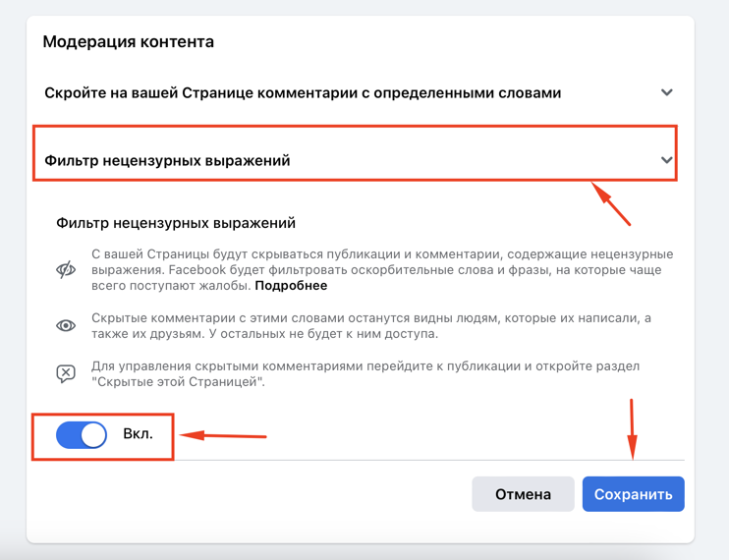Click the text about managing hidden comments
Screen dimensions: 729x560
click(x=365, y=373)
